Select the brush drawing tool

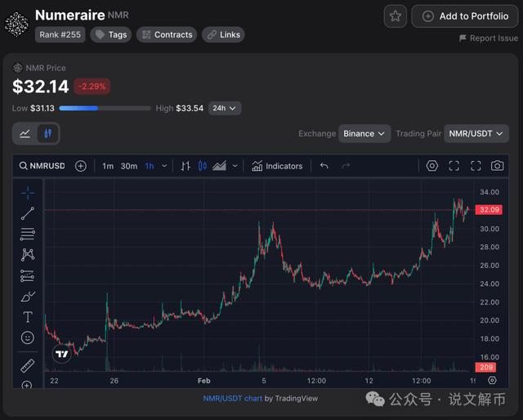coord(28,297)
